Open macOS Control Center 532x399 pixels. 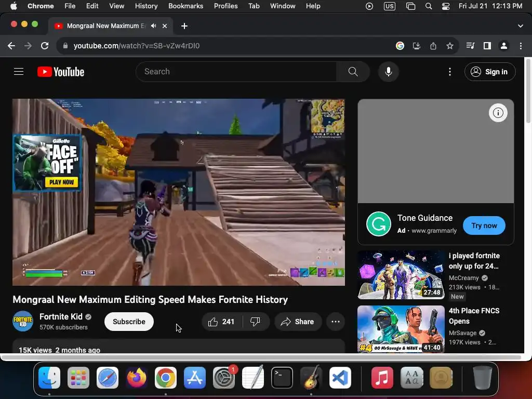tap(446, 6)
